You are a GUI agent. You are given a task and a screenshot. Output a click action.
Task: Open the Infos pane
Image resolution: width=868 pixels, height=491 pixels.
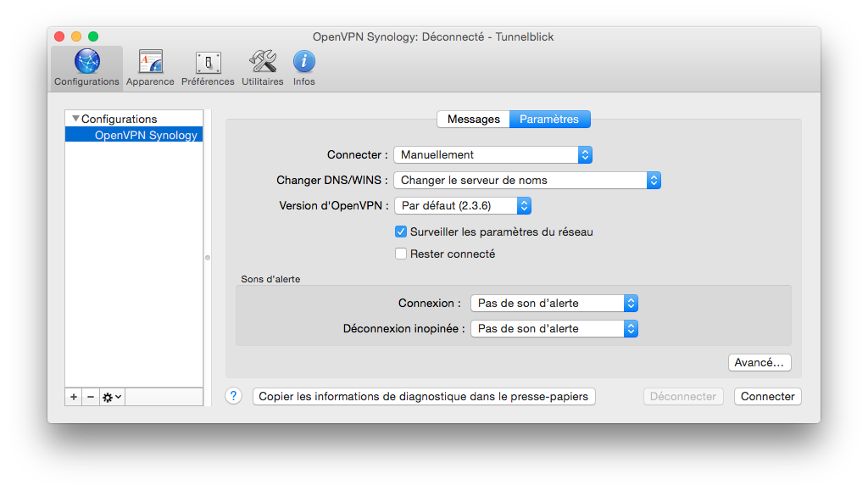click(304, 68)
